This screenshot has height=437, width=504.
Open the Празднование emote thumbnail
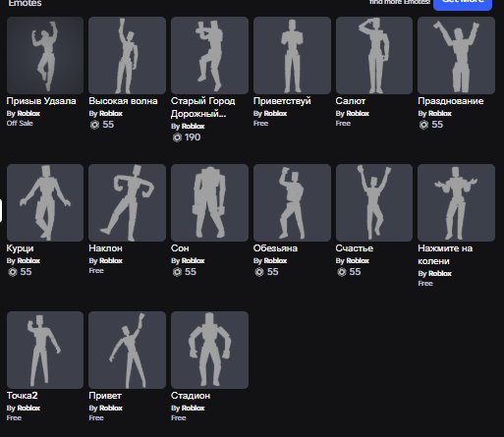(x=457, y=56)
